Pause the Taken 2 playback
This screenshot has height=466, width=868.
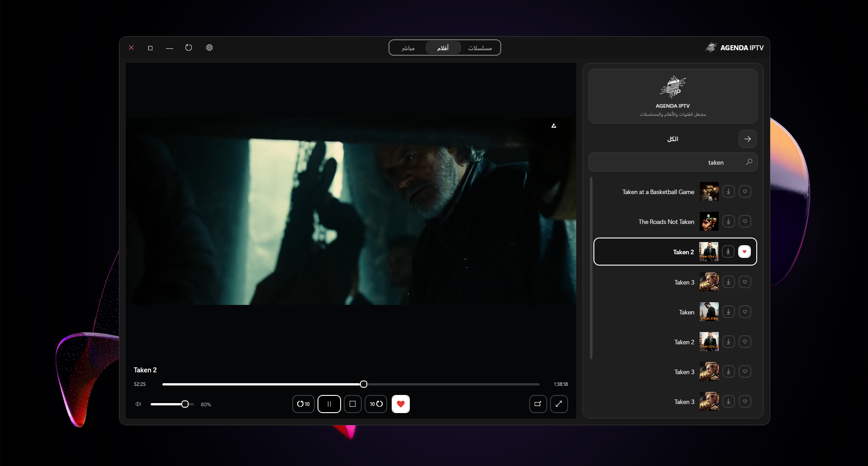(329, 404)
